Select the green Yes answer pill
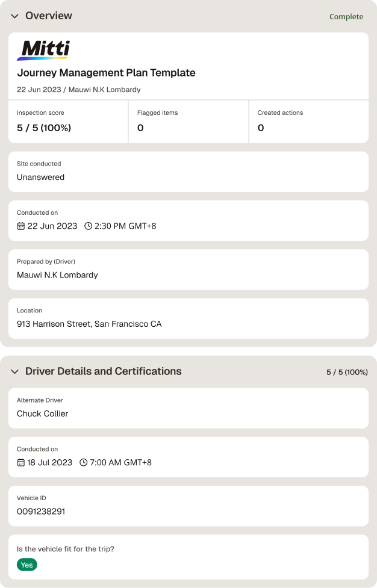 tap(27, 565)
